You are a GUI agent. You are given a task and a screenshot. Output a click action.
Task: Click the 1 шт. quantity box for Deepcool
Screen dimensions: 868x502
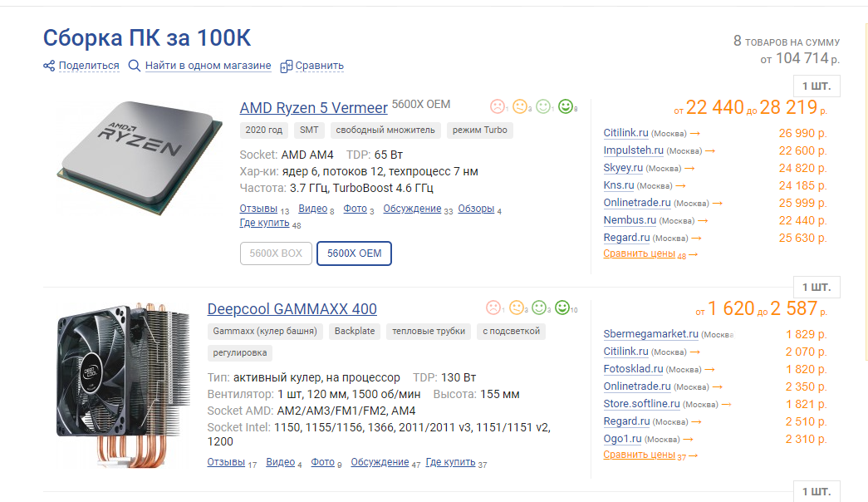point(817,287)
